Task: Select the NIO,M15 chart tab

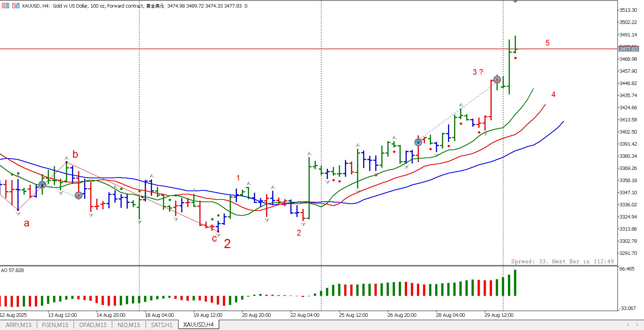Action: [x=128, y=325]
